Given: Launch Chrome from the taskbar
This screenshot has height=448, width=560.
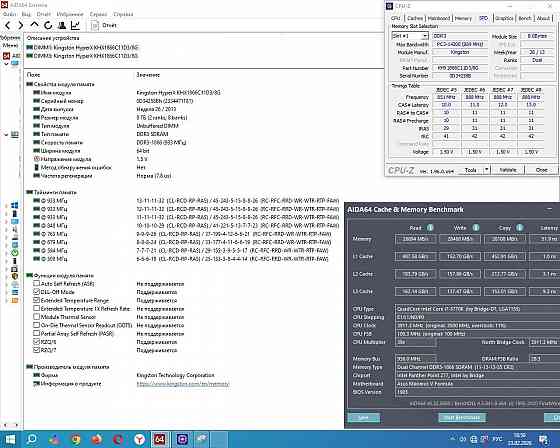Looking at the screenshot, I should pyautogui.click(x=75, y=439).
